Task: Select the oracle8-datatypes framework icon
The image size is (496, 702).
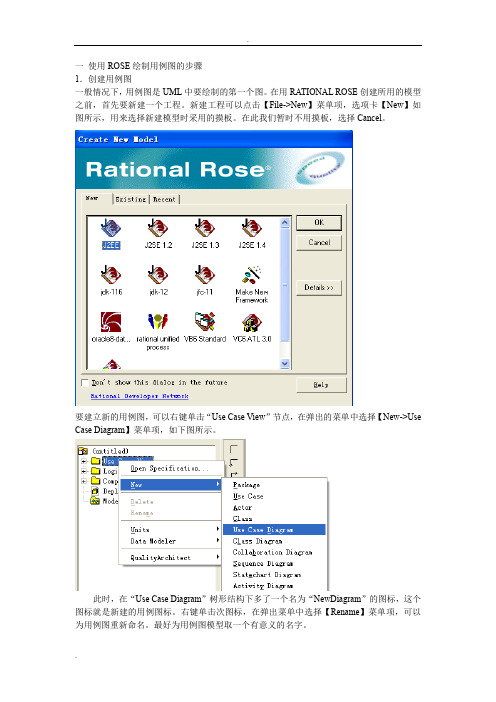Action: pos(111,322)
